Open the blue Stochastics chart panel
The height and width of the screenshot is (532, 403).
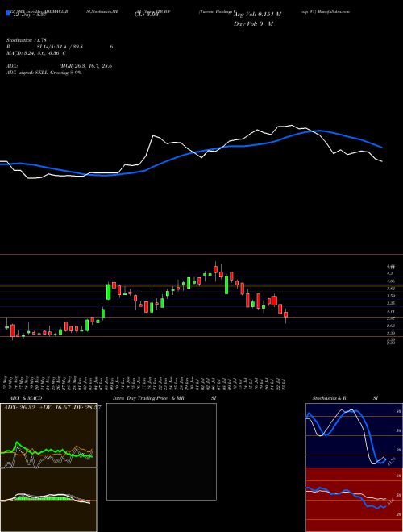(x=354, y=435)
